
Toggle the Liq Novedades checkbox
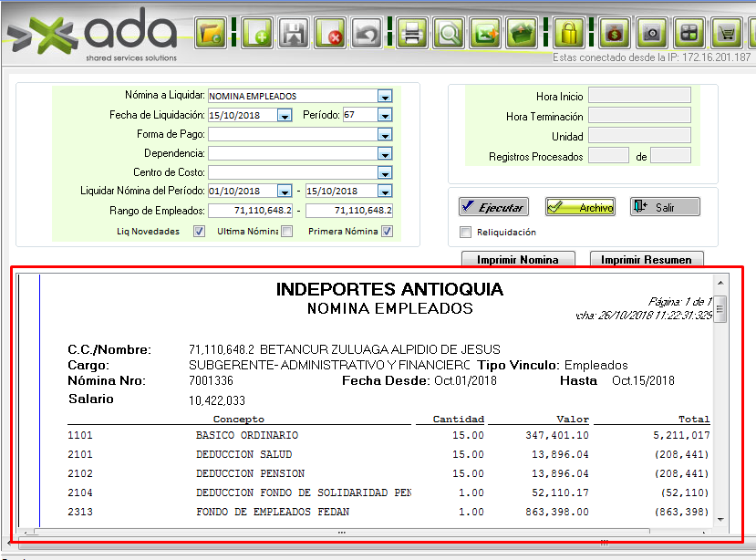[199, 232]
